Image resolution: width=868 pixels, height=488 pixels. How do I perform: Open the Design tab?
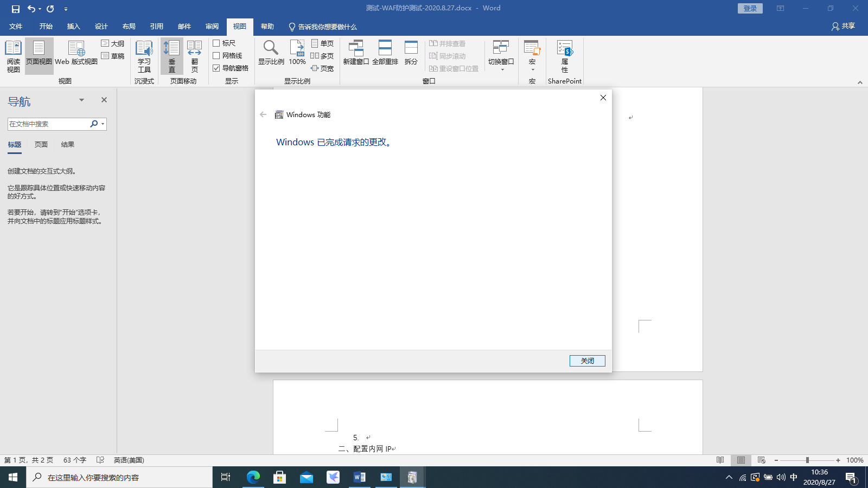tap(101, 27)
